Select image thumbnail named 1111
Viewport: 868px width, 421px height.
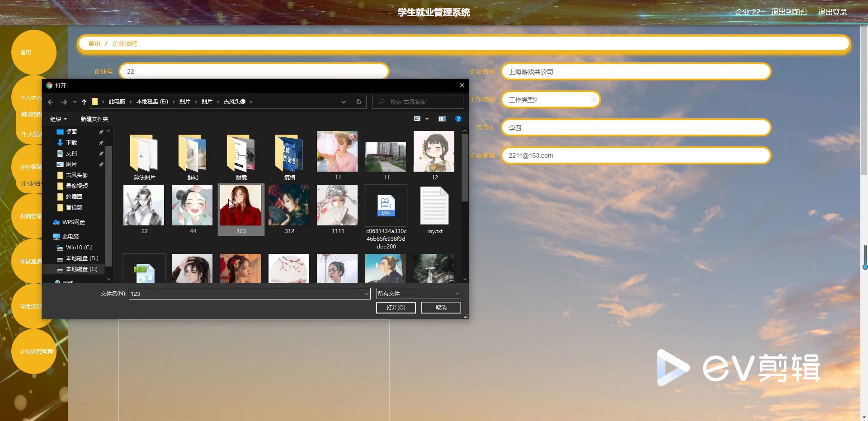tap(338, 210)
